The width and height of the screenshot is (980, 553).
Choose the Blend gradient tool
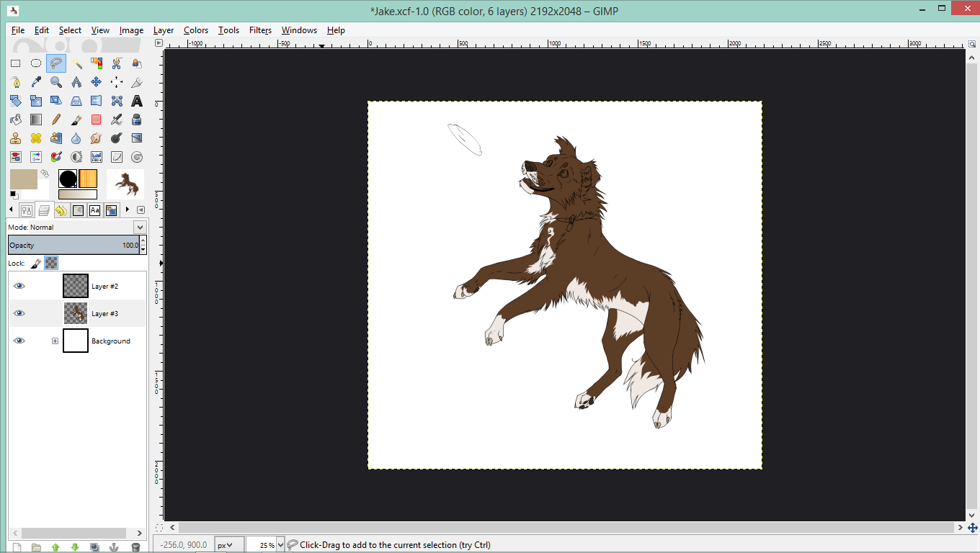35,120
